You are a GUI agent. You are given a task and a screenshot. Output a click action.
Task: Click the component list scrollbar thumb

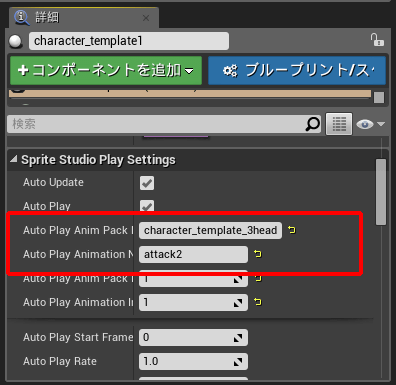[379, 98]
